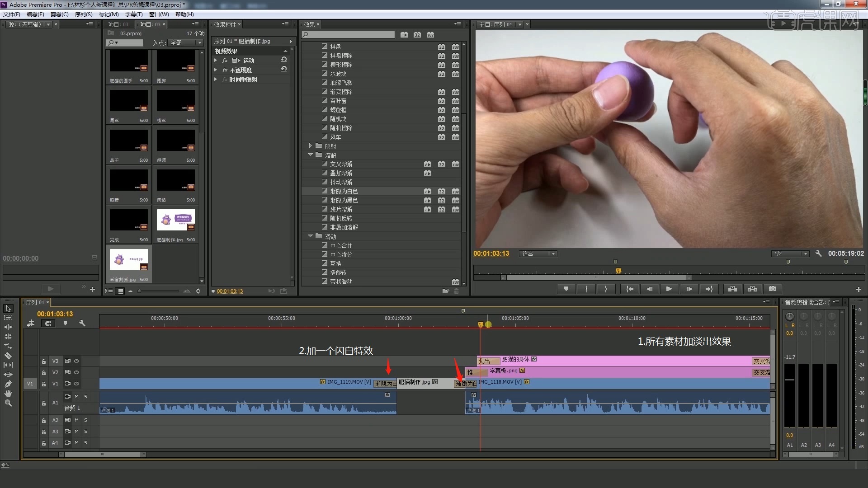Image resolution: width=868 pixels, height=488 pixels.
Task: Select the 渐隐为白色 transition effect
Action: point(344,191)
